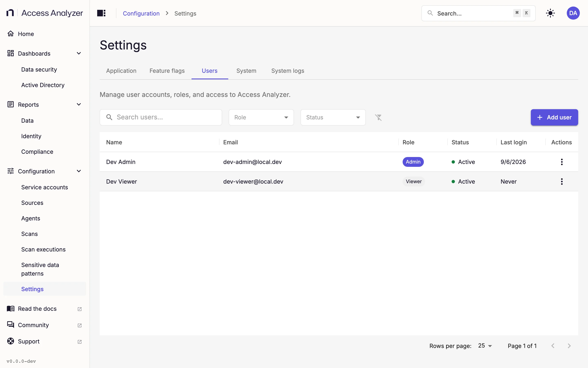Click the Home house icon
The image size is (588, 368).
[10, 34]
